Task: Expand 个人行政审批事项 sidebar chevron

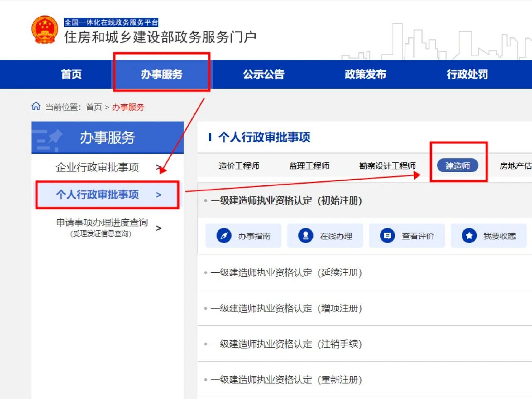Action: (x=159, y=195)
